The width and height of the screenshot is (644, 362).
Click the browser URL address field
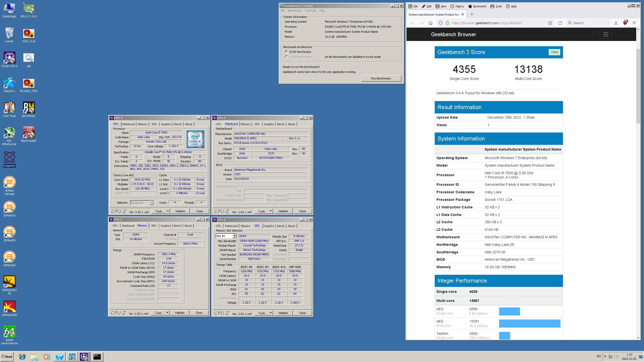point(496,23)
